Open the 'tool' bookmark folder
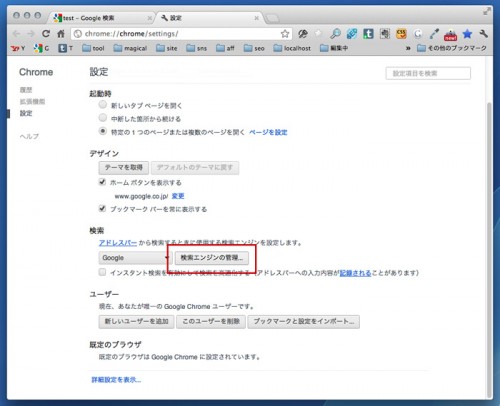The height and width of the screenshot is (406, 500). [93, 48]
